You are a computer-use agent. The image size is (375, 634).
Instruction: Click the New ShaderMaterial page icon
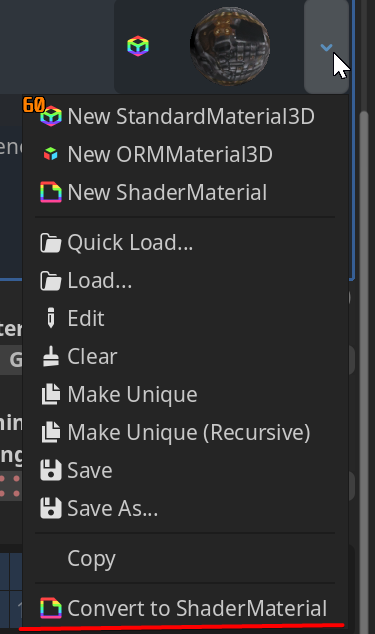coord(51,192)
